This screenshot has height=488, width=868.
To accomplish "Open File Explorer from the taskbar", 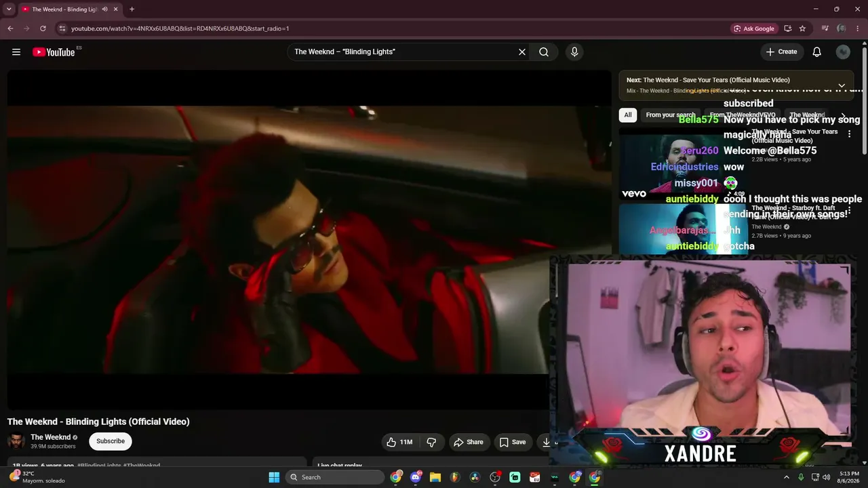I will [x=435, y=477].
